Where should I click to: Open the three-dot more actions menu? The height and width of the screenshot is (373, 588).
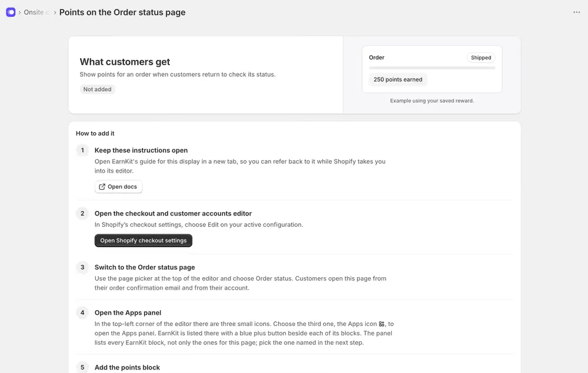576,12
